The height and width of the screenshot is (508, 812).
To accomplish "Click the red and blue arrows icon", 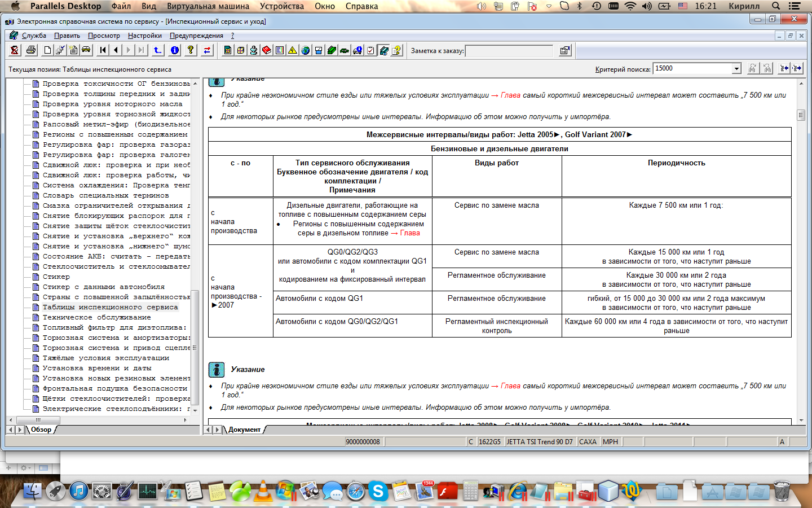I will (207, 50).
